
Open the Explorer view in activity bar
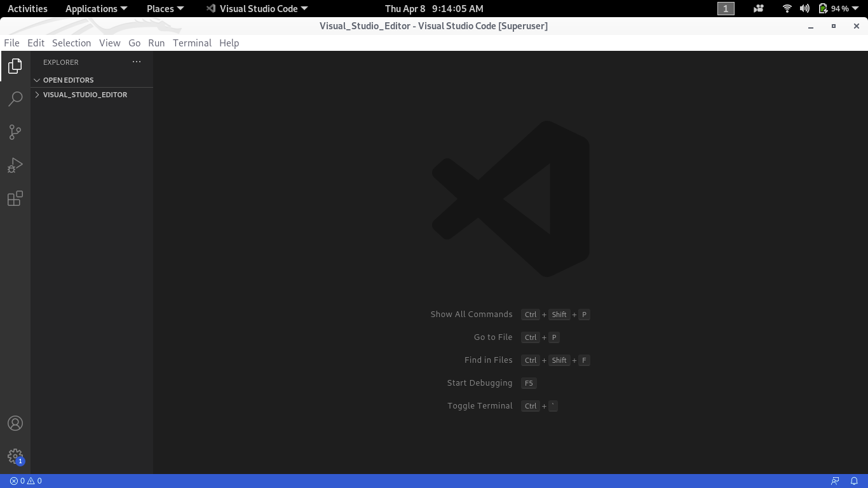coord(15,66)
